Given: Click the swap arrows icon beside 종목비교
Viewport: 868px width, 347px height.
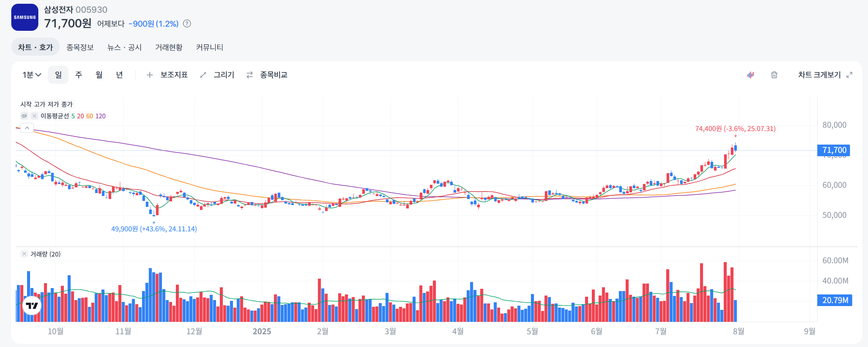Looking at the screenshot, I should point(250,75).
